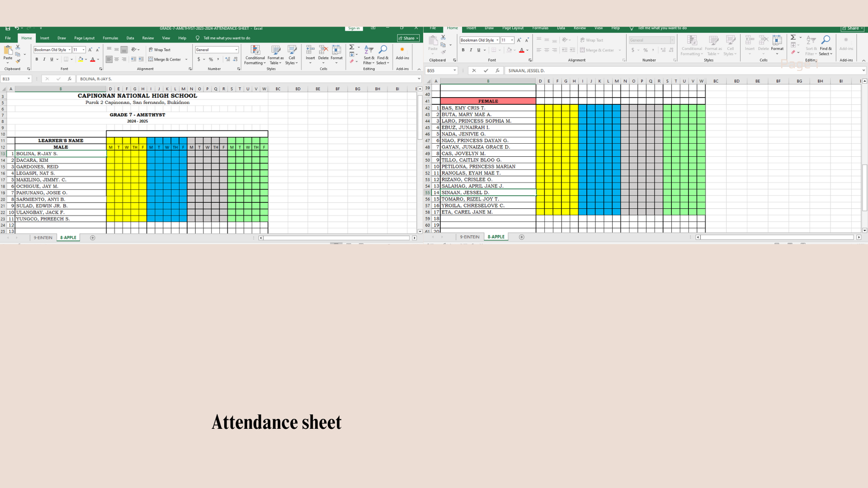Image resolution: width=868 pixels, height=488 pixels.
Task: Click the Share button in left window
Action: [x=408, y=38]
